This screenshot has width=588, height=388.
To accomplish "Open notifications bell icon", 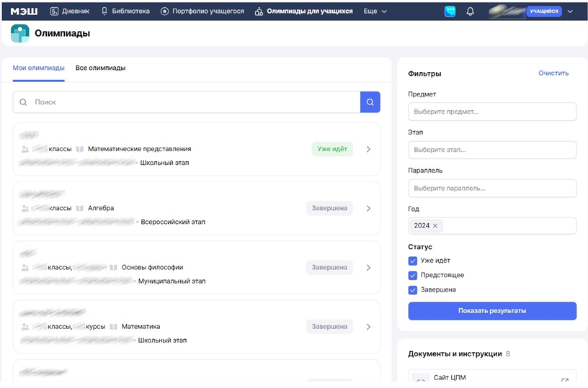I will [x=470, y=12].
